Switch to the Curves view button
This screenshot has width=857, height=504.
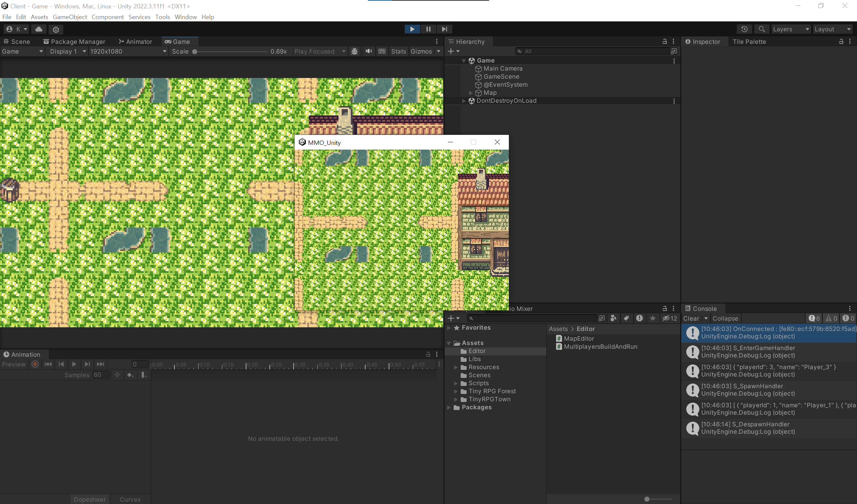130,499
